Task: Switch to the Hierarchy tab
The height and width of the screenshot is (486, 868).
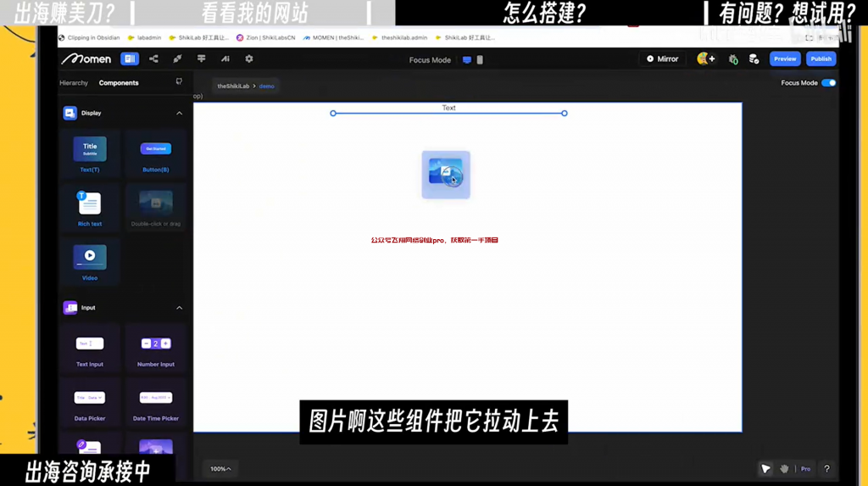Action: [74, 82]
